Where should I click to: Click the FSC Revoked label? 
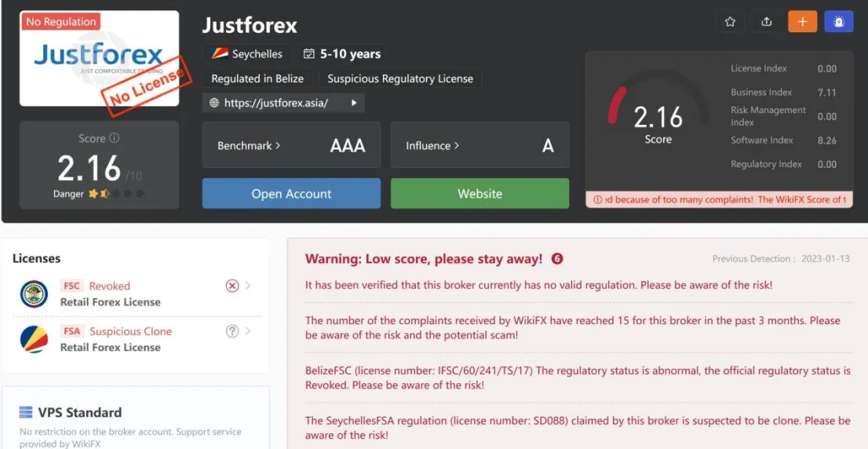tap(95, 286)
